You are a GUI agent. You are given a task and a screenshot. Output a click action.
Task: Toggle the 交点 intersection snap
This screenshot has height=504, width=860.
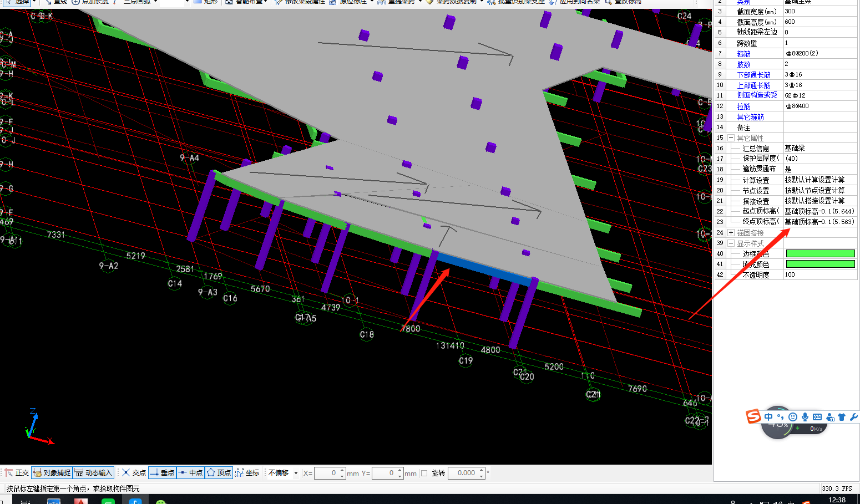[x=134, y=473]
